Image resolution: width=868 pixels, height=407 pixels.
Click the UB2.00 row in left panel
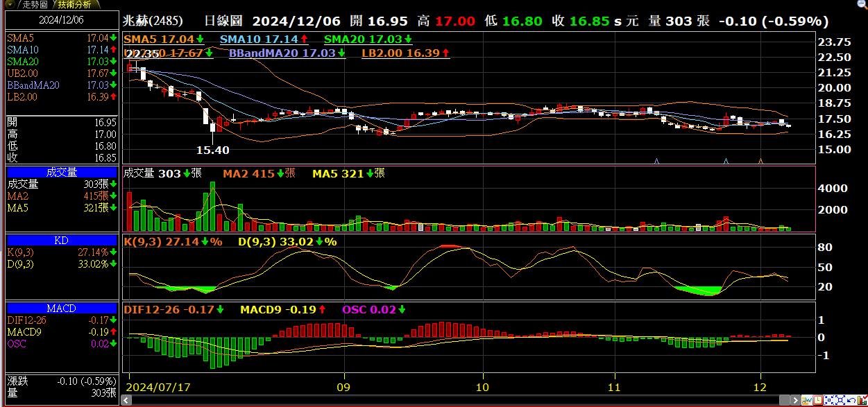point(62,73)
